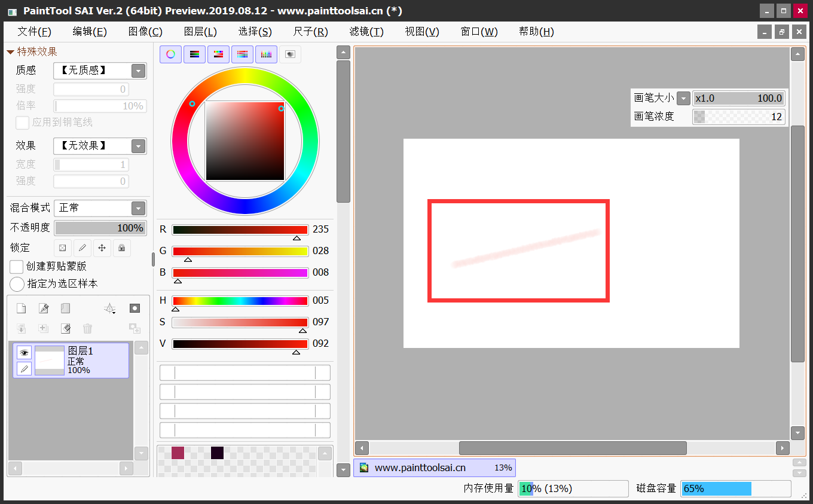Open the 文件(F) menu
This screenshot has height=504, width=813.
(x=34, y=32)
